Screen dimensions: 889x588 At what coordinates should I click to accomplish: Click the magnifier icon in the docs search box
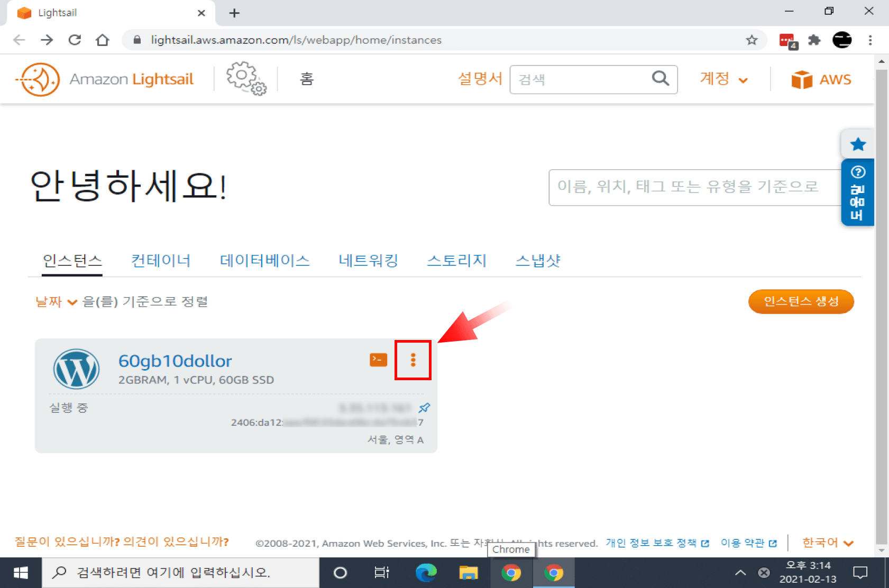click(661, 78)
